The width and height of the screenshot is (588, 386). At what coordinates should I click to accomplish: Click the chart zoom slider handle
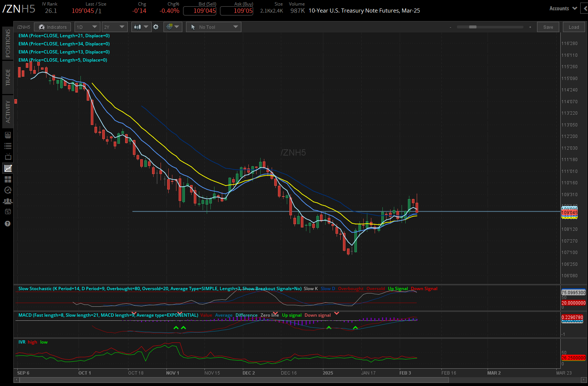472,27
